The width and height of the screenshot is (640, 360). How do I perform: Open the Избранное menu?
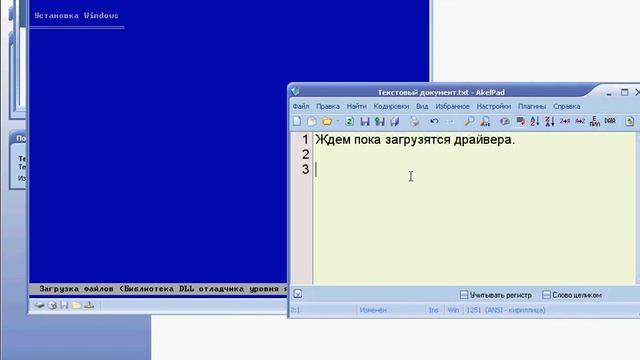click(x=452, y=106)
